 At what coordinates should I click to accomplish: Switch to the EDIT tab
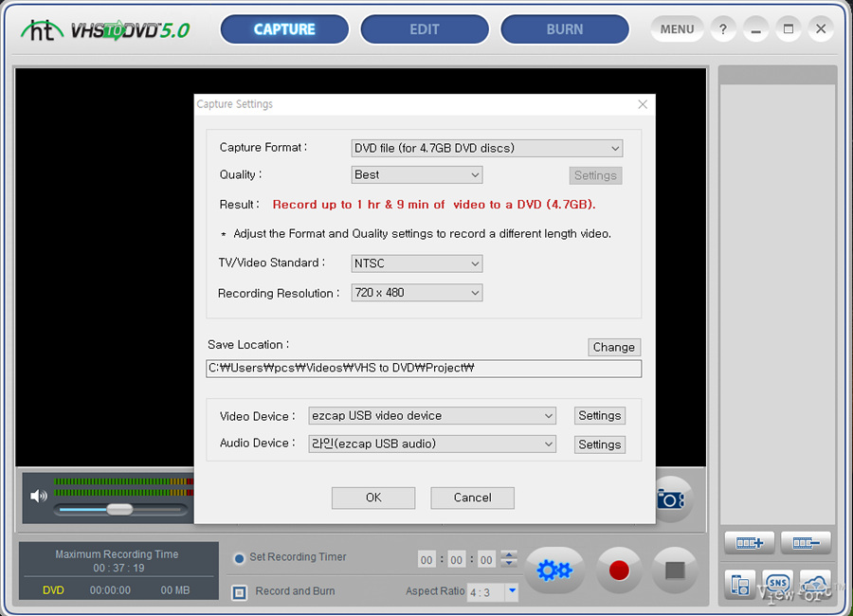point(425,29)
